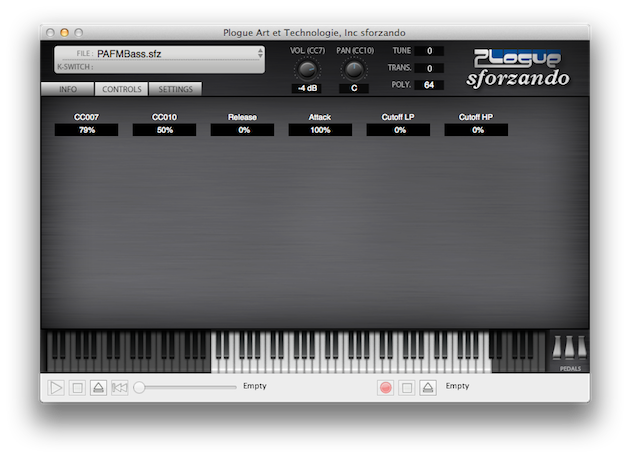Open the FILE instrument selector dropdown
This screenshot has height=458, width=630.
point(160,54)
